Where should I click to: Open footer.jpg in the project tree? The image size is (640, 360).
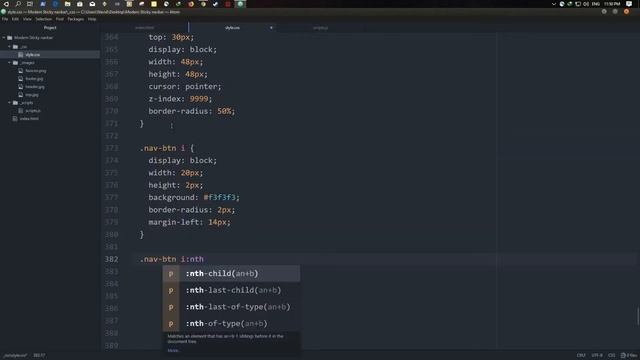point(34,79)
